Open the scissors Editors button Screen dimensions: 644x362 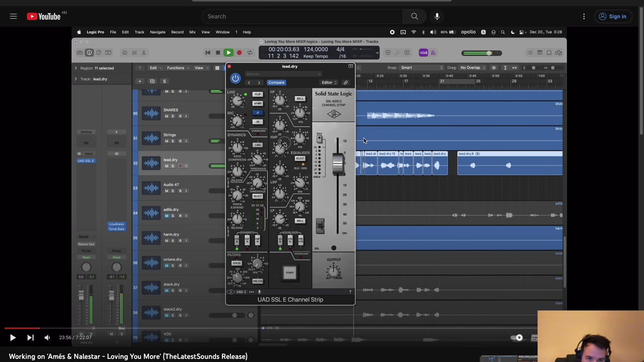coord(143,52)
